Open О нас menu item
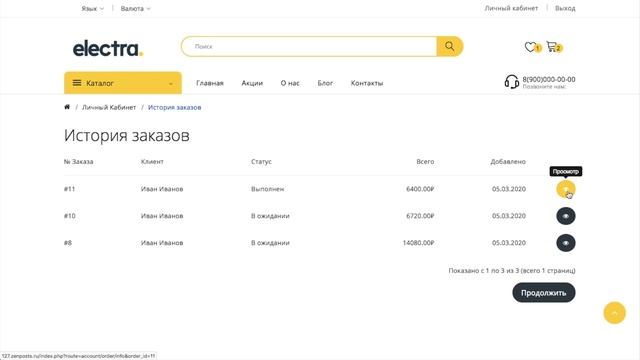The width and height of the screenshot is (640, 360). [290, 83]
